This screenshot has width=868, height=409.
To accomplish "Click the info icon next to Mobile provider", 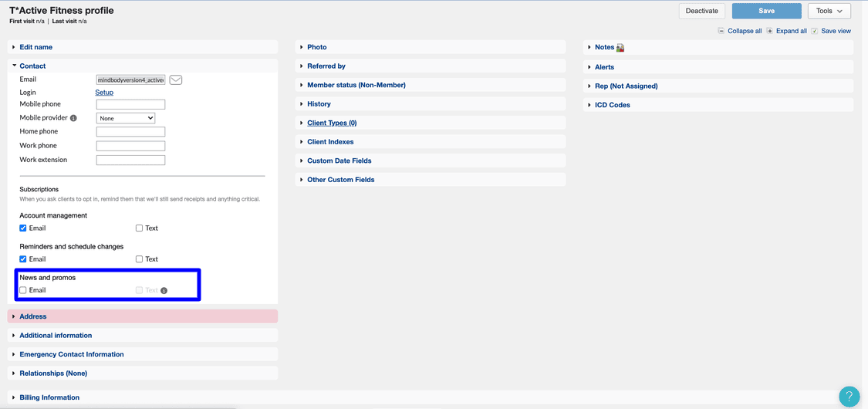I will 73,118.
